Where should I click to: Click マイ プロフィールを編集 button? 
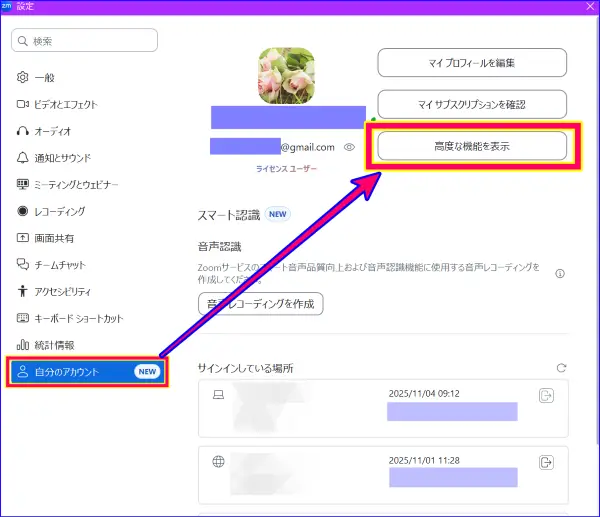(x=472, y=63)
